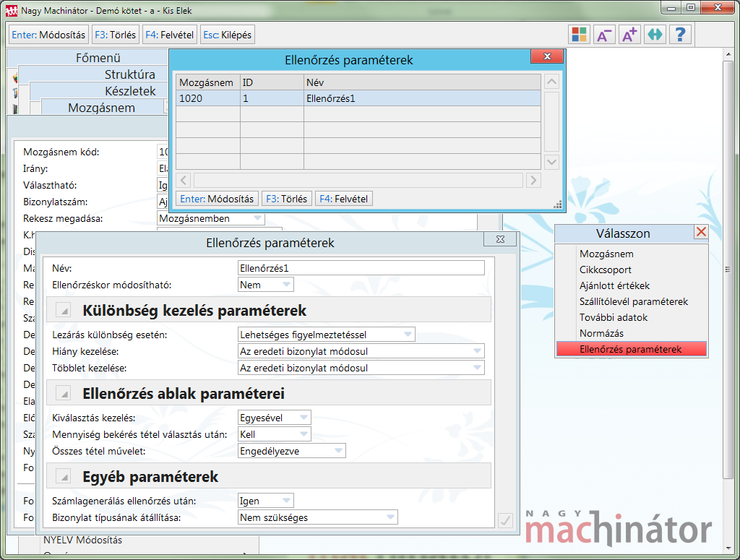Screen dimensions: 740x560
Task: Decrease font size with A- icon
Action: point(604,35)
